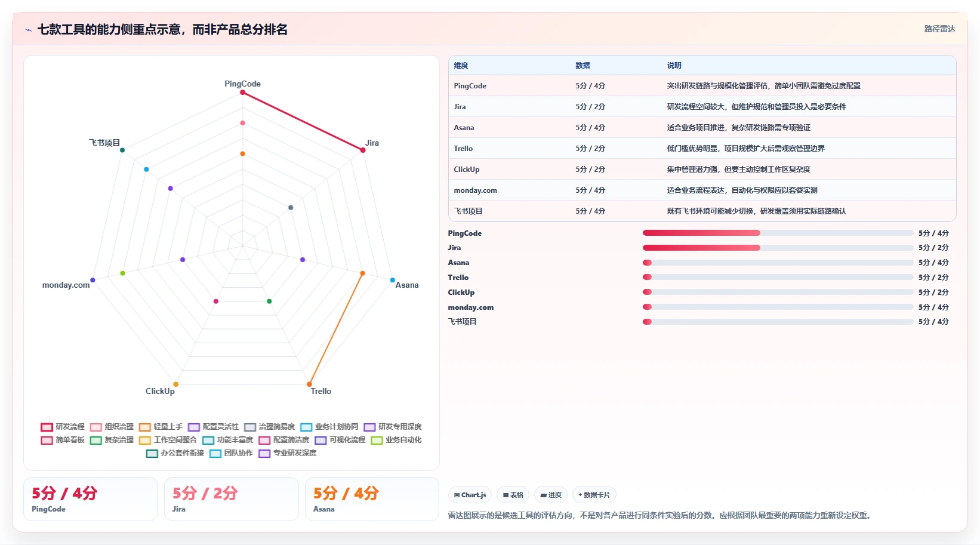980x545 pixels.
Task: Toggle 业务自动化 legend entry
Action: click(x=396, y=440)
